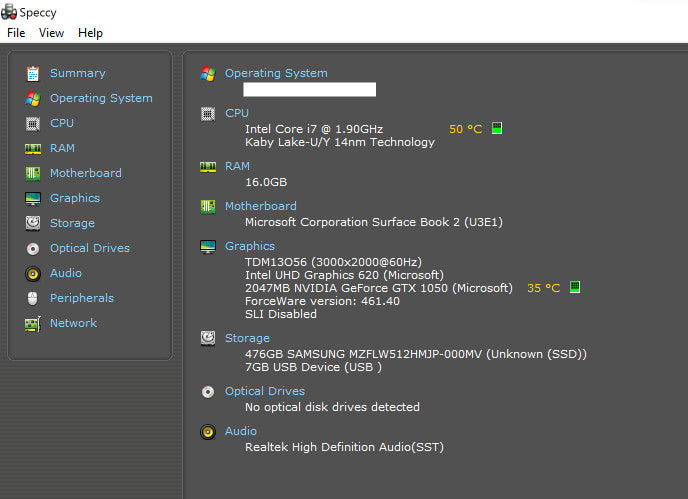This screenshot has height=499, width=688.
Task: Click the Operating System flag icon in sidebar
Action: coord(33,99)
